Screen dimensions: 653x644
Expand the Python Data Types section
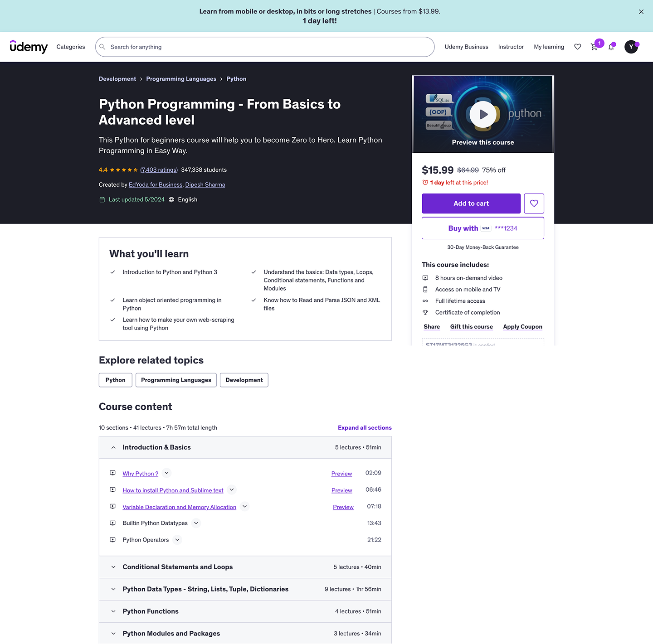tap(245, 589)
